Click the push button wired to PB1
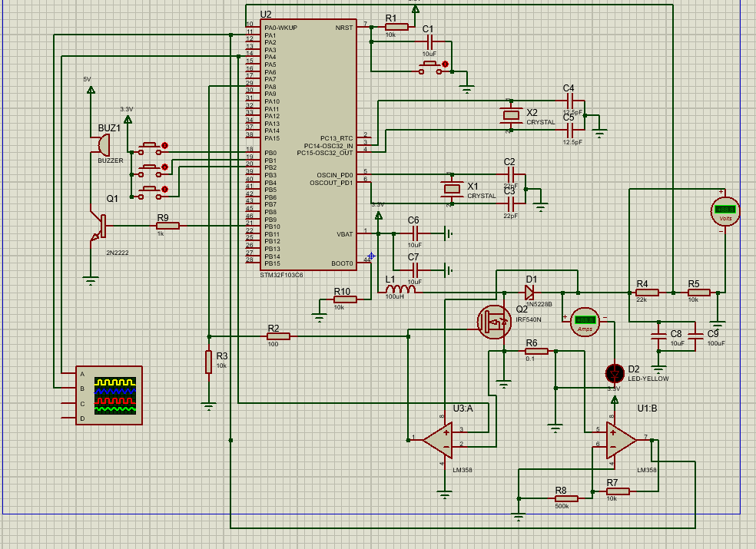Screen dimensions: 756x549 [x=150, y=170]
